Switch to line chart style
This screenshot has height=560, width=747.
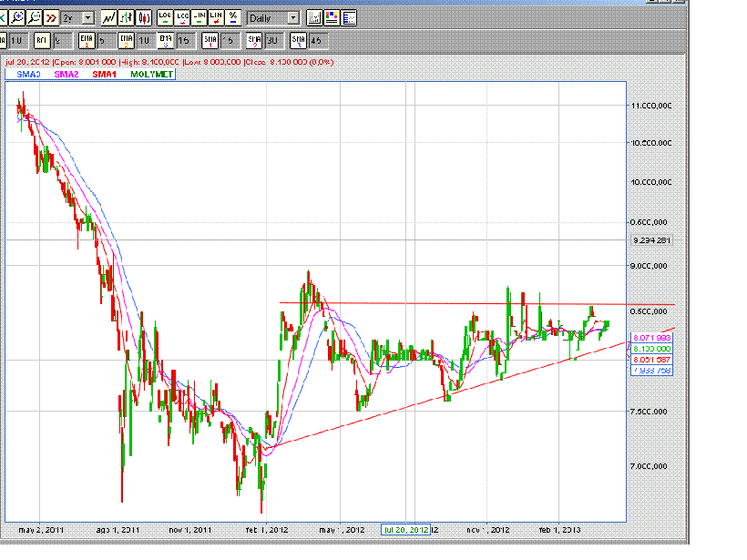pyautogui.click(x=108, y=17)
